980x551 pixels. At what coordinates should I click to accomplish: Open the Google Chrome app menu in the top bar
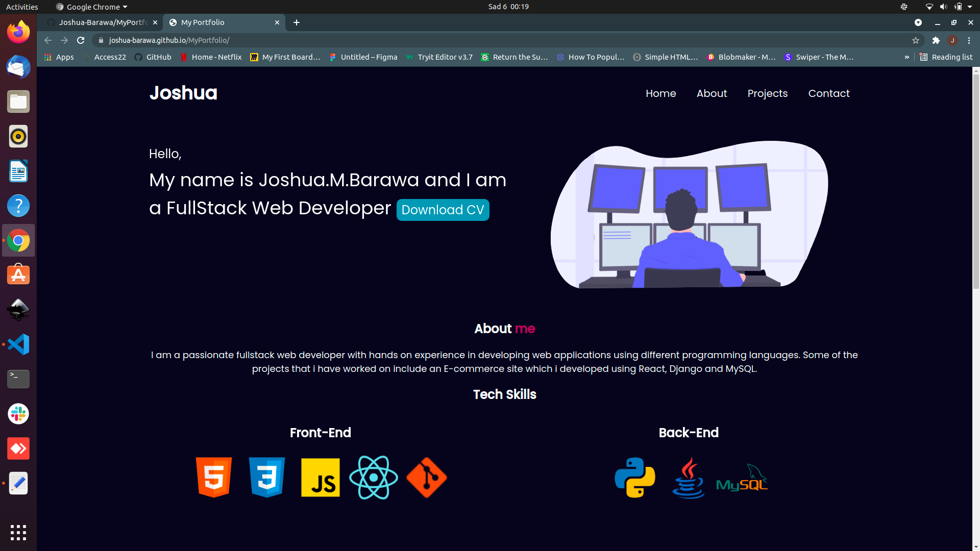pyautogui.click(x=92, y=7)
